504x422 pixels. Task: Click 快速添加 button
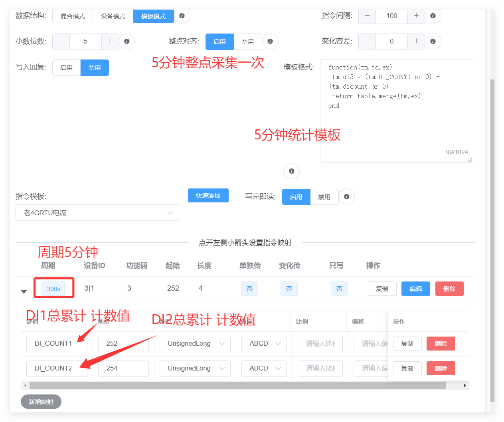[x=208, y=196]
